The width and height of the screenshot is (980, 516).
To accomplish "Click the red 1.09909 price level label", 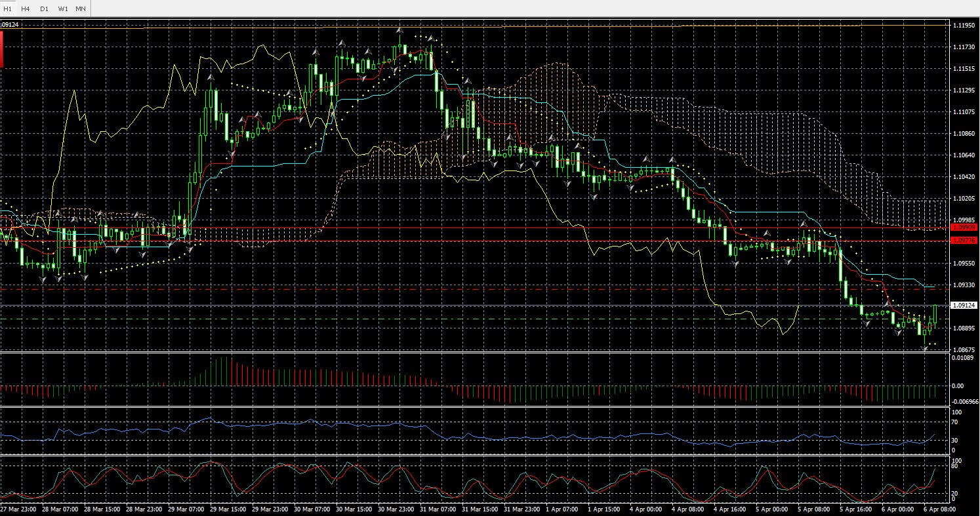I will pyautogui.click(x=963, y=227).
